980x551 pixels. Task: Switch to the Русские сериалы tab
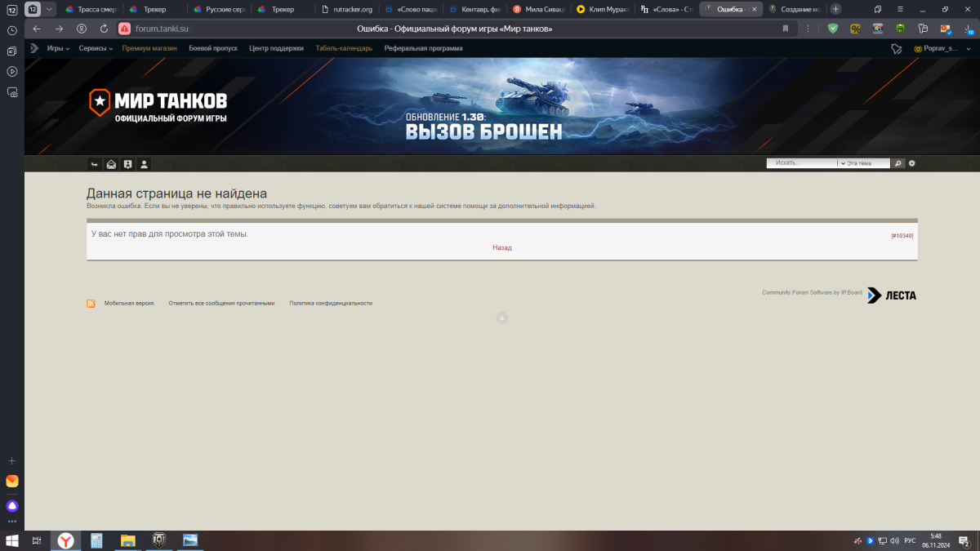click(218, 9)
